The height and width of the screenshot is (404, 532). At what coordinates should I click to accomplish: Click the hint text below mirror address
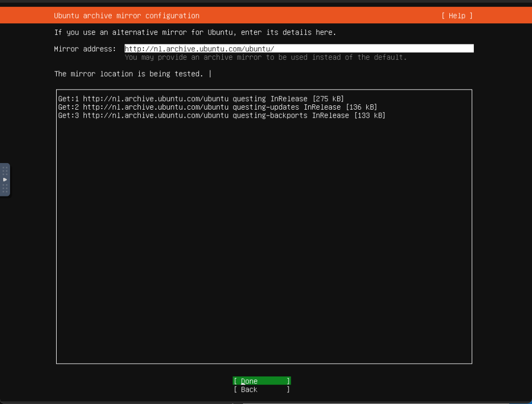click(266, 57)
